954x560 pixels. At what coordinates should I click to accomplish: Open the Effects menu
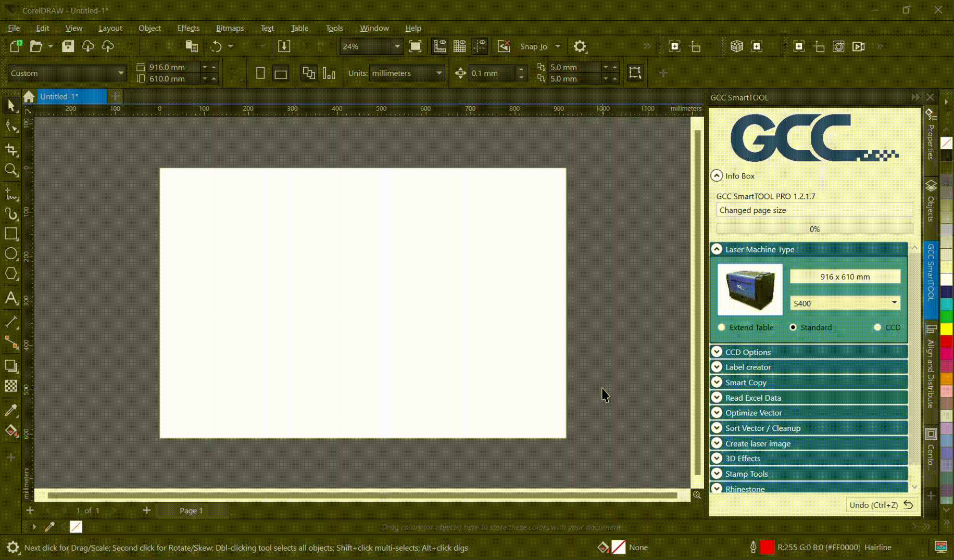coord(188,28)
